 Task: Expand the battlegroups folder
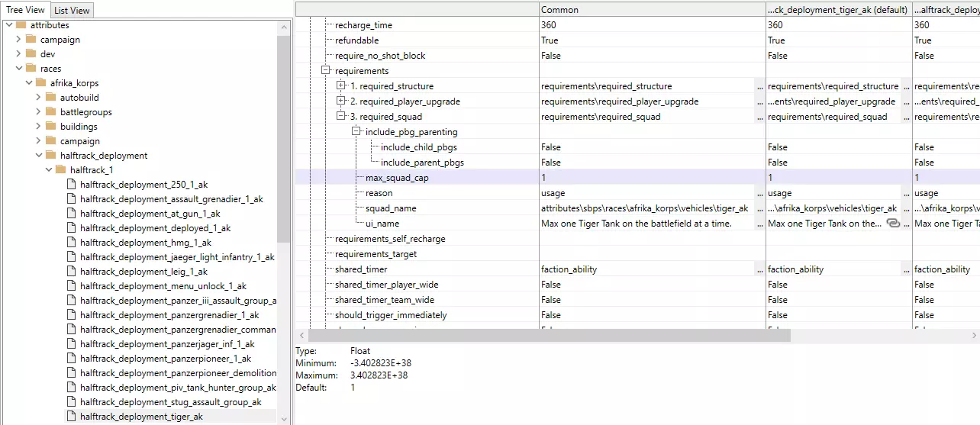38,112
